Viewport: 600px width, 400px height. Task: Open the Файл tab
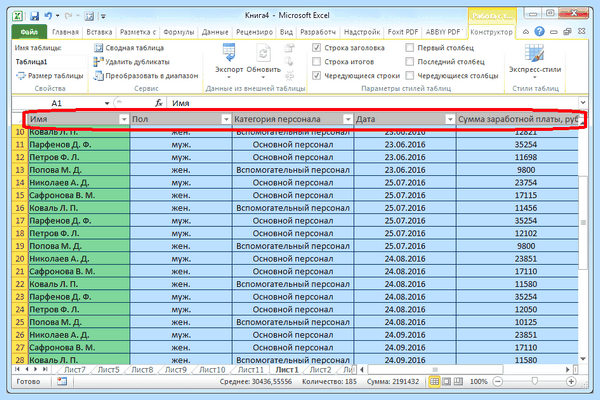point(29,32)
